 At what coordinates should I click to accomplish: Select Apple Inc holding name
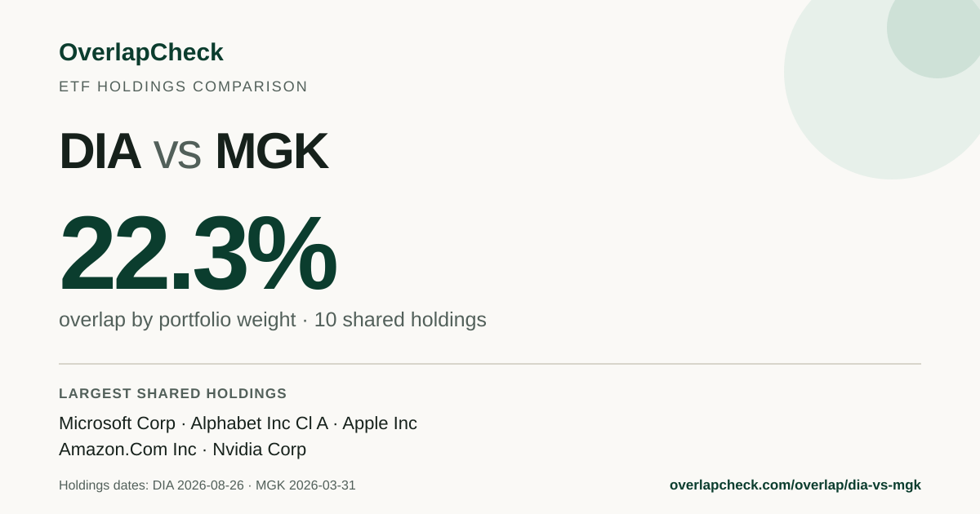[380, 423]
